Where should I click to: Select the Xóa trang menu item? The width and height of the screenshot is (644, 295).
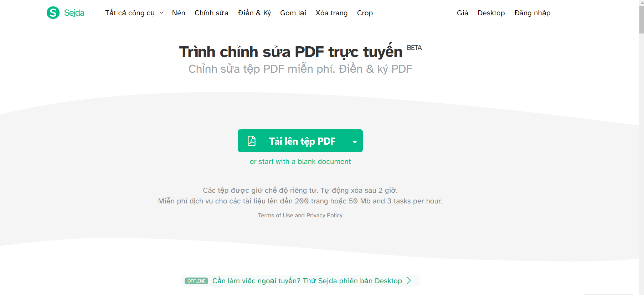[x=331, y=13]
